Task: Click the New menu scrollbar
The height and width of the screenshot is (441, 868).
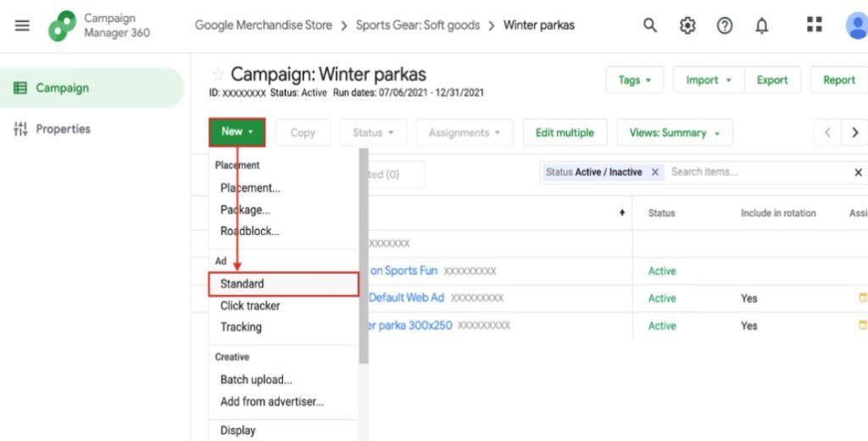Action: (364, 255)
